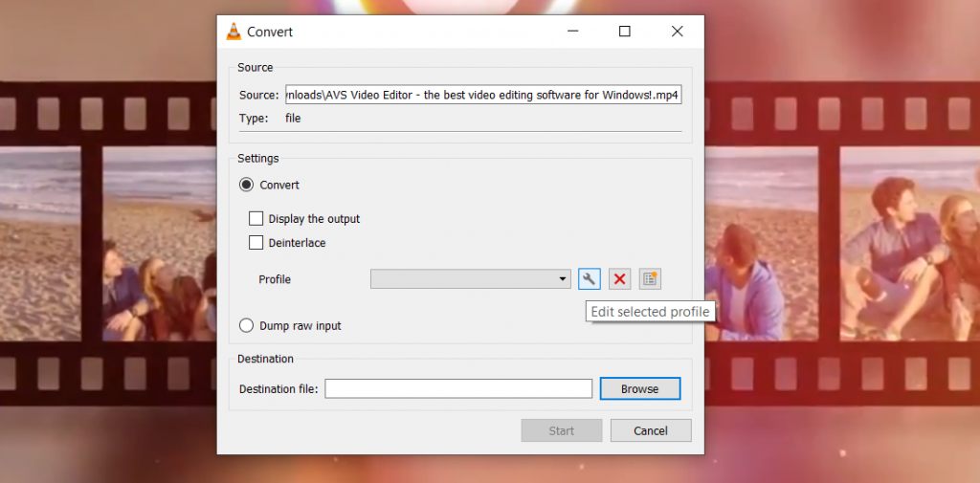Maximize the Convert dialog window
This screenshot has height=483, width=980.
coord(624,32)
